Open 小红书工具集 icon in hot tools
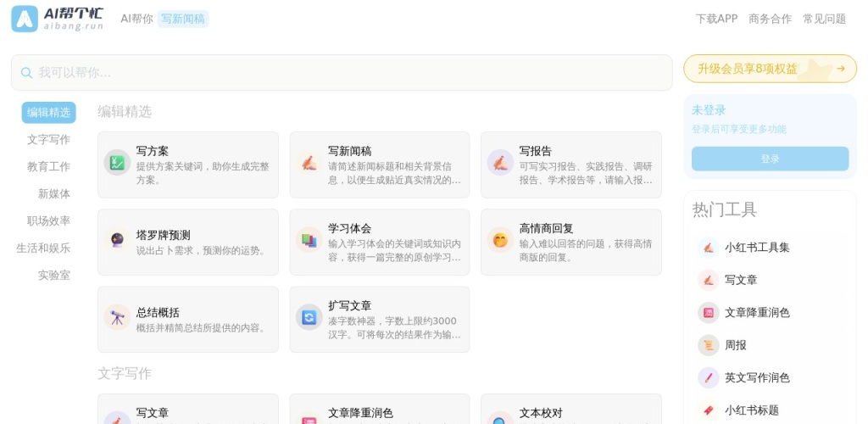Viewport: 868px width, 424px height. click(709, 248)
